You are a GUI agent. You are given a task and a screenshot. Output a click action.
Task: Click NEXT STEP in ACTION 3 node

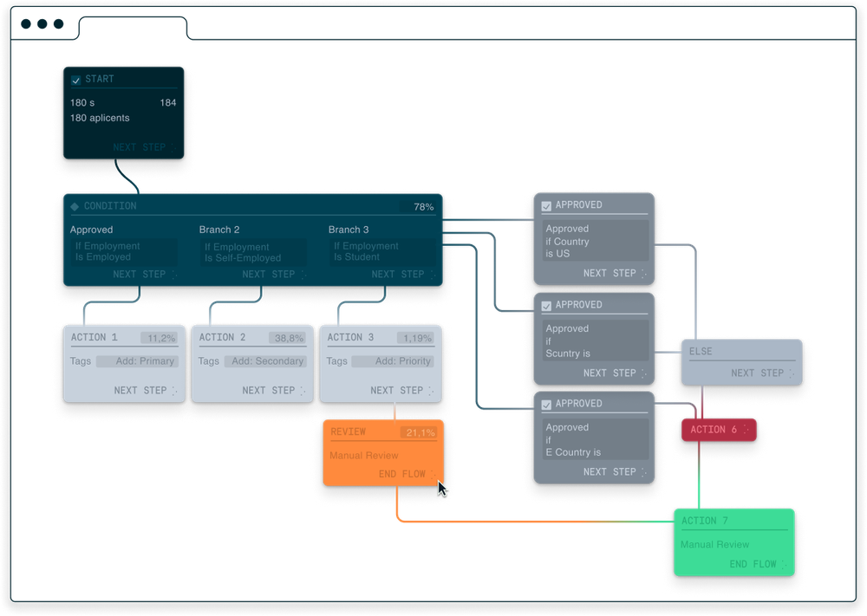coord(397,390)
